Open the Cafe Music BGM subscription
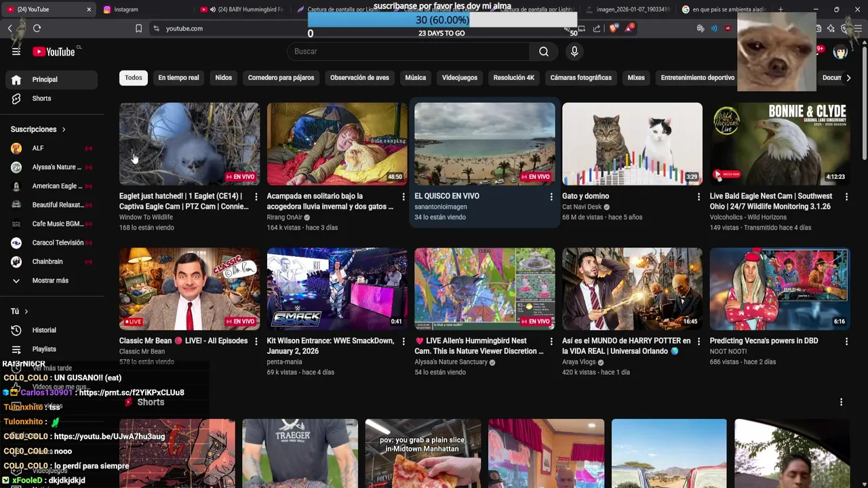The height and width of the screenshot is (488, 868). [x=52, y=224]
